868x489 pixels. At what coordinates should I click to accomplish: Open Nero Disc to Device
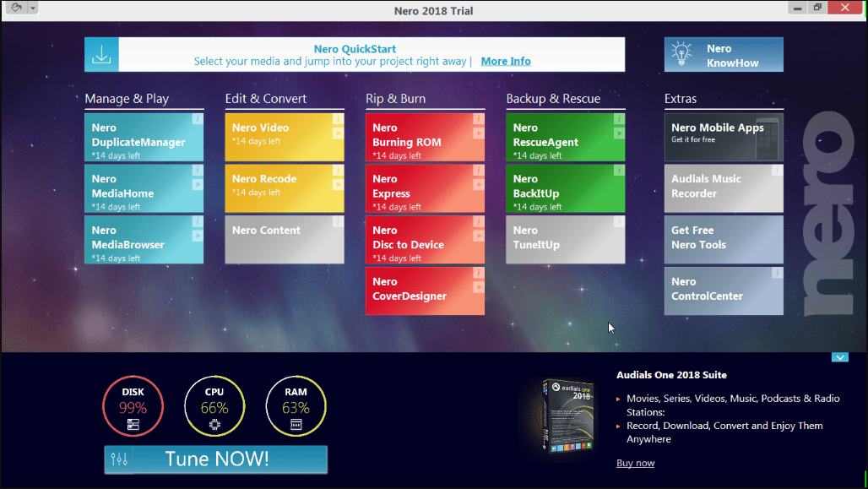[426, 240]
